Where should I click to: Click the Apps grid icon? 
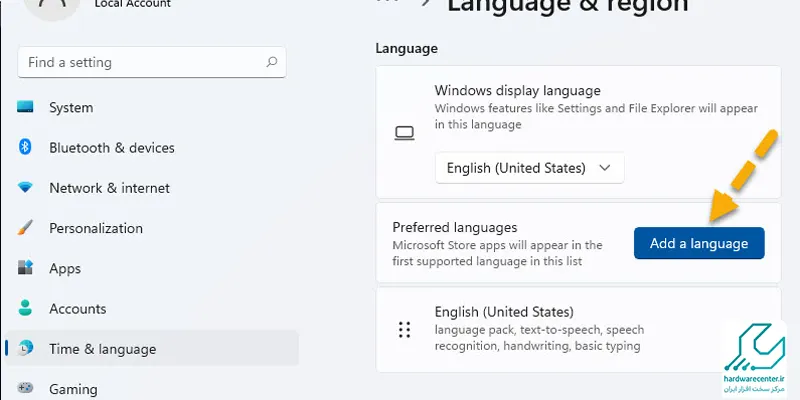pyautogui.click(x=25, y=267)
